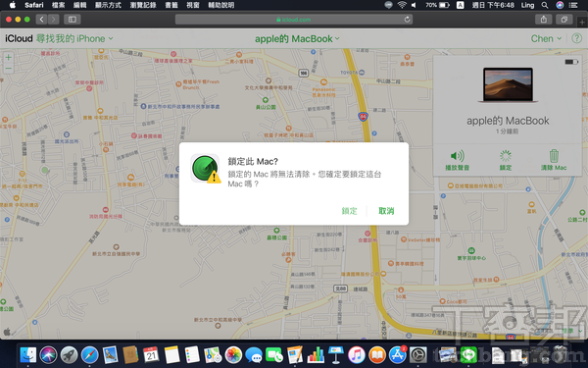Click 取消 to cancel locking Mac
The image size is (588, 368).
386,211
